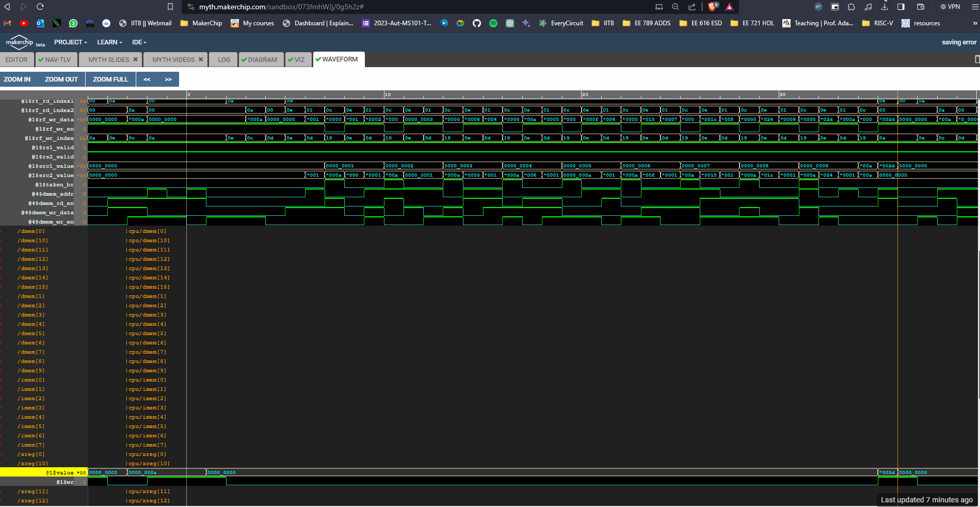Click the saving error status text

click(x=959, y=42)
